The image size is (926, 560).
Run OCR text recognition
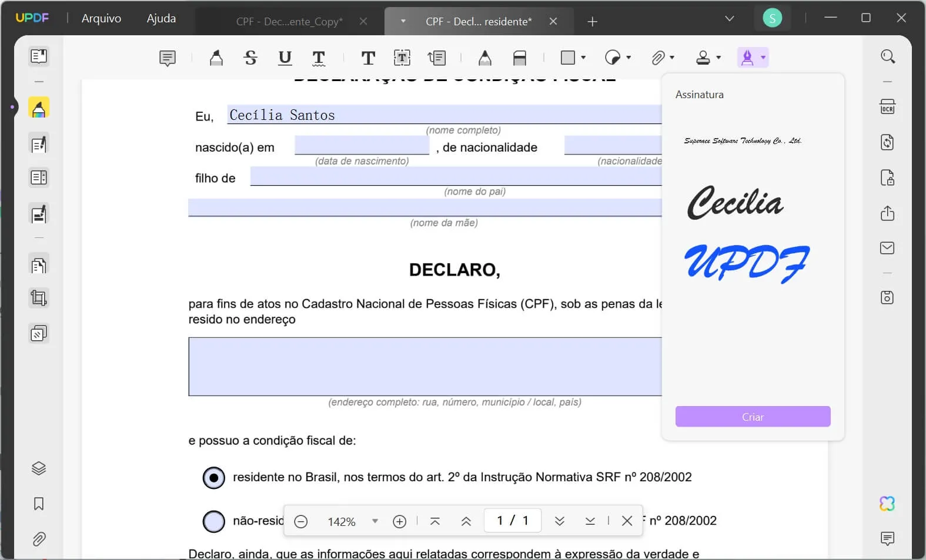click(x=888, y=107)
